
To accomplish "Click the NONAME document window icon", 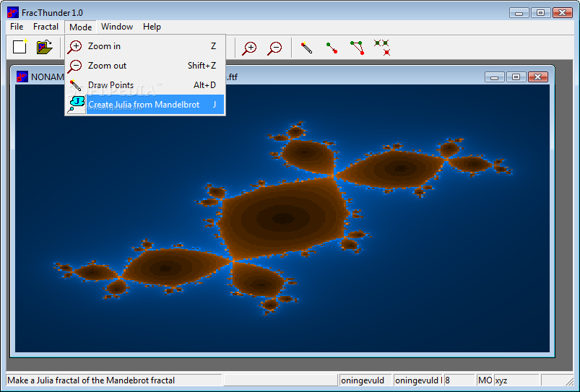I will [x=22, y=77].
